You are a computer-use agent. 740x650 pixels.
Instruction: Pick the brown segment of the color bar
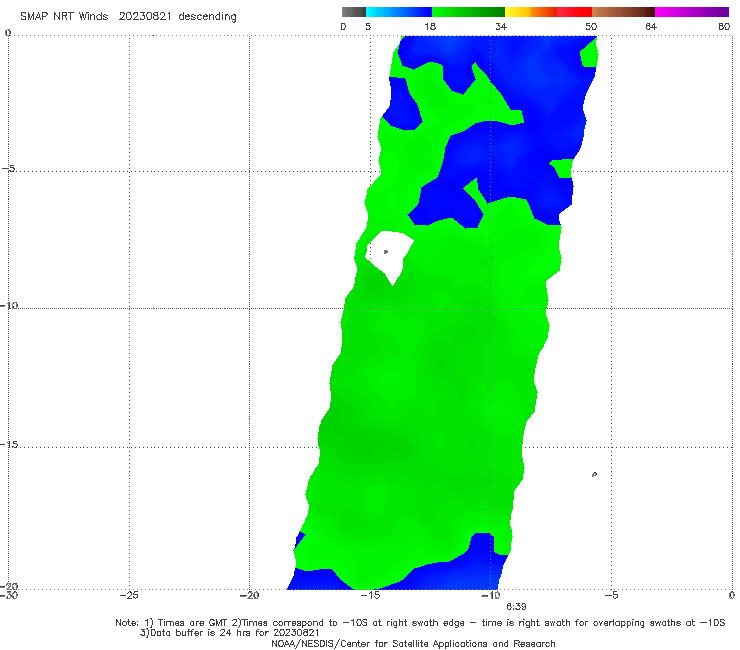tap(623, 12)
